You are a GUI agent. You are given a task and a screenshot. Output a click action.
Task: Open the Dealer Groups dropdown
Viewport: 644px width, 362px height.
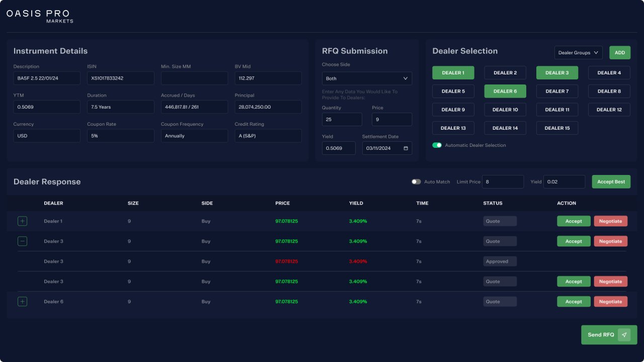click(x=578, y=52)
